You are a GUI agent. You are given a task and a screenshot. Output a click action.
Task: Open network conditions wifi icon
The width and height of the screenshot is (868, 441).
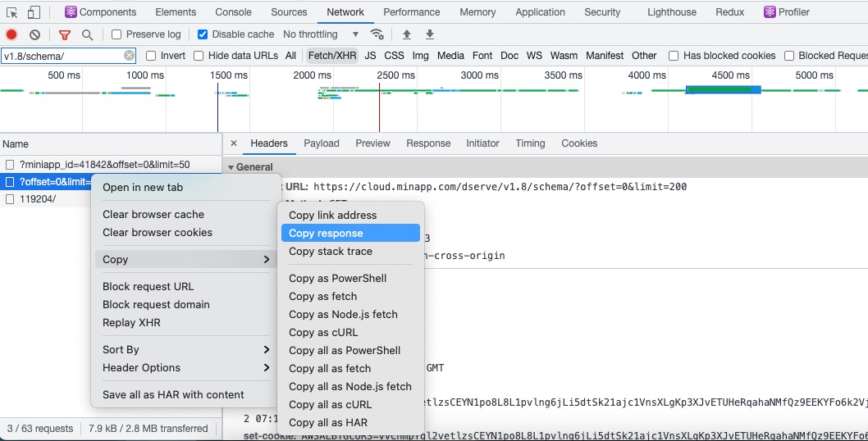pyautogui.click(x=377, y=34)
